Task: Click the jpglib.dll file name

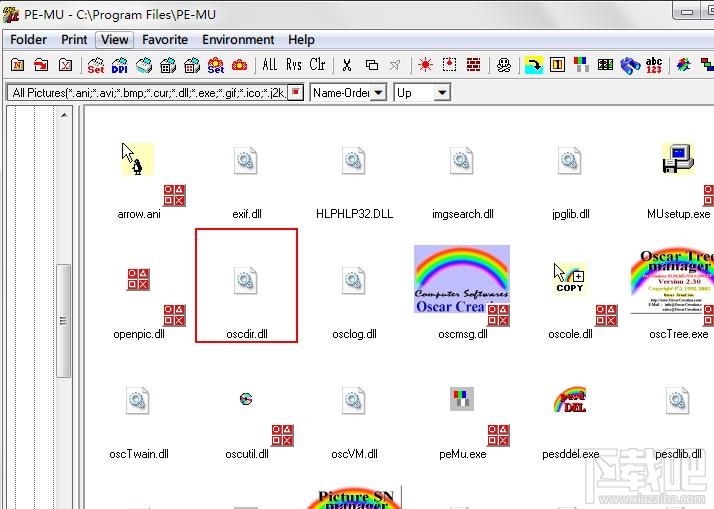Action: pos(571,214)
